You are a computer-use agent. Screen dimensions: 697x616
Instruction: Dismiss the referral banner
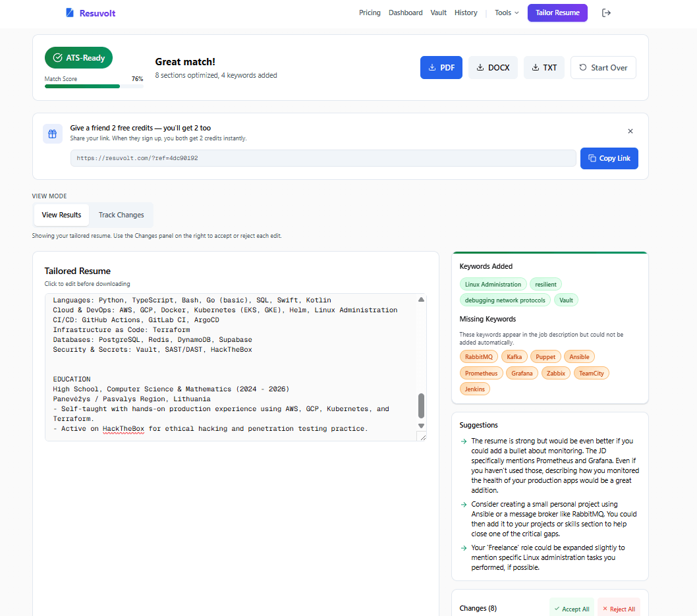coord(630,131)
